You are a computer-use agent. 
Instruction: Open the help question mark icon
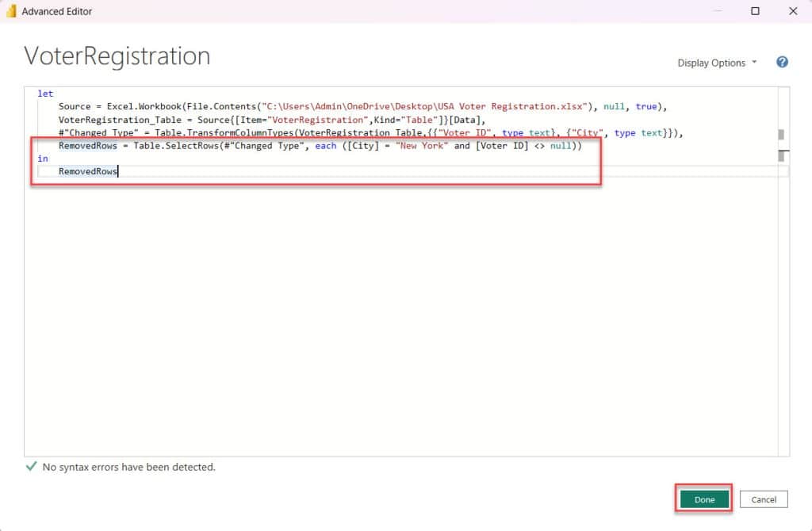click(782, 62)
